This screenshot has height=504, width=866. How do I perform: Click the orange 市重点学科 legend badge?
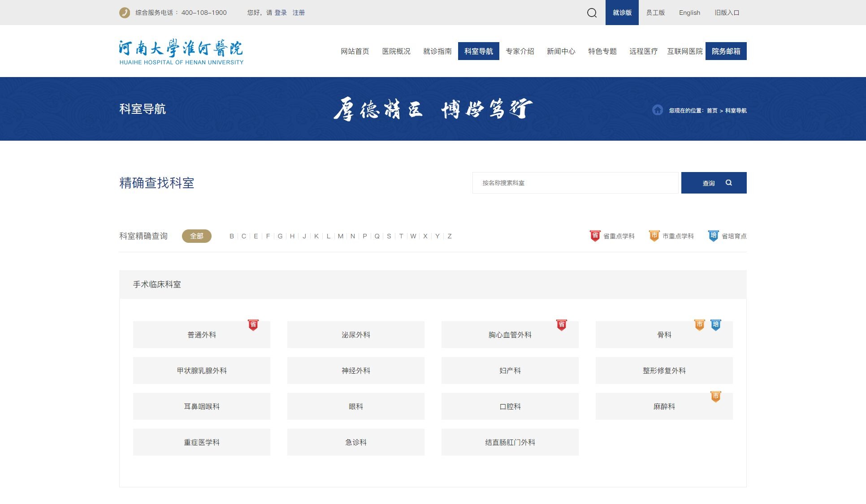click(654, 236)
